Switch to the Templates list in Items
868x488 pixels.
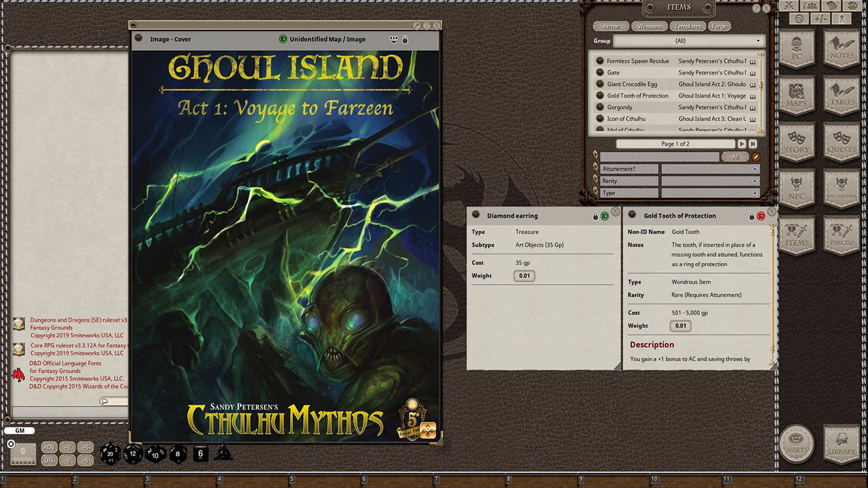[x=688, y=26]
